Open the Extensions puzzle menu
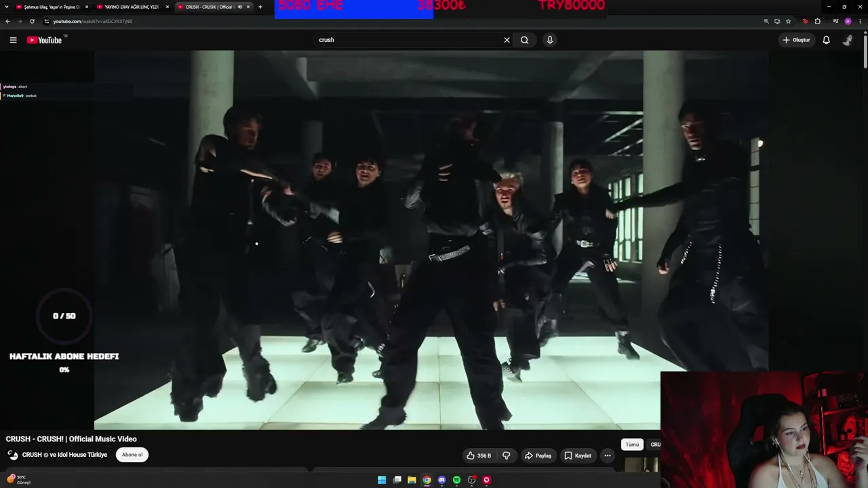Viewport: 868px width, 488px height. (x=817, y=21)
